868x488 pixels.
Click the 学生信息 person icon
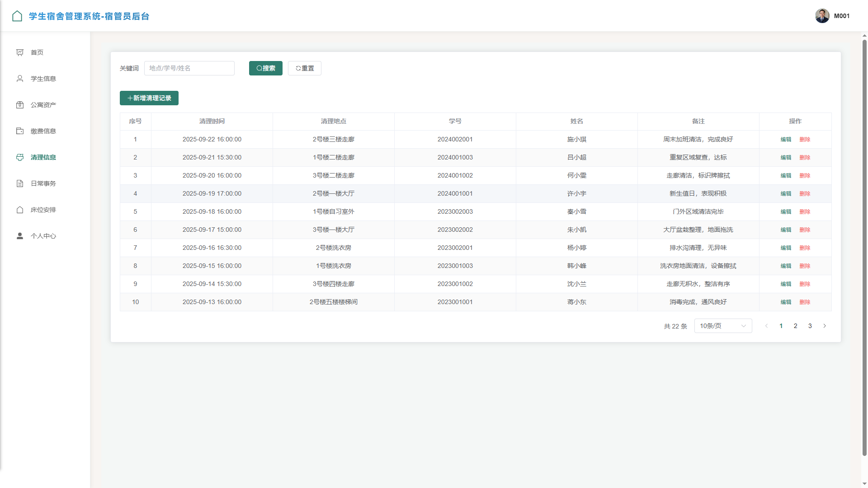coord(20,79)
